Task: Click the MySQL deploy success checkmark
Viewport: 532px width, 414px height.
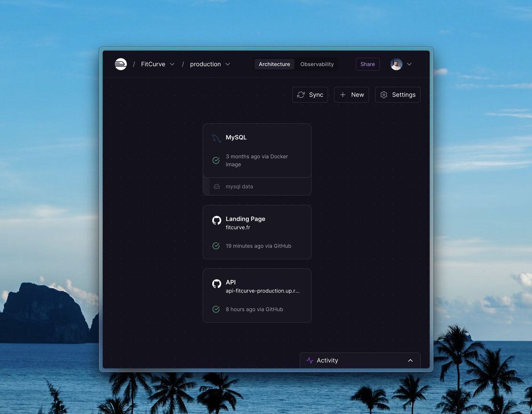Action: pos(216,160)
